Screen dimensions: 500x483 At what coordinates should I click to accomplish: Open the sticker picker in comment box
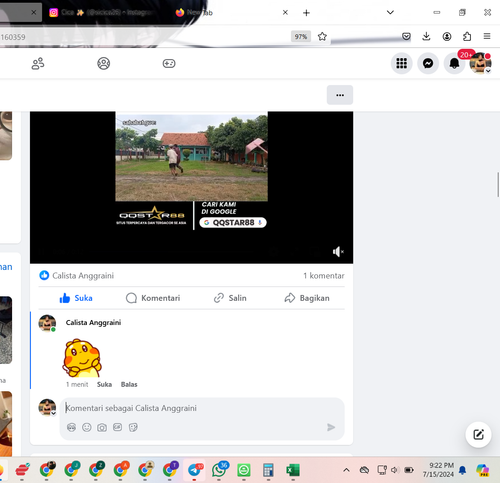pos(133,427)
